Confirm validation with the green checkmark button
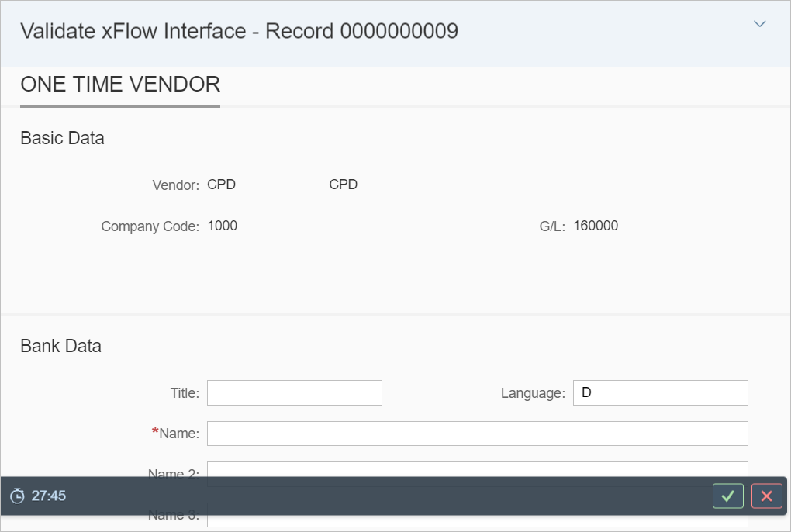Viewport: 791px width, 532px height. point(727,496)
